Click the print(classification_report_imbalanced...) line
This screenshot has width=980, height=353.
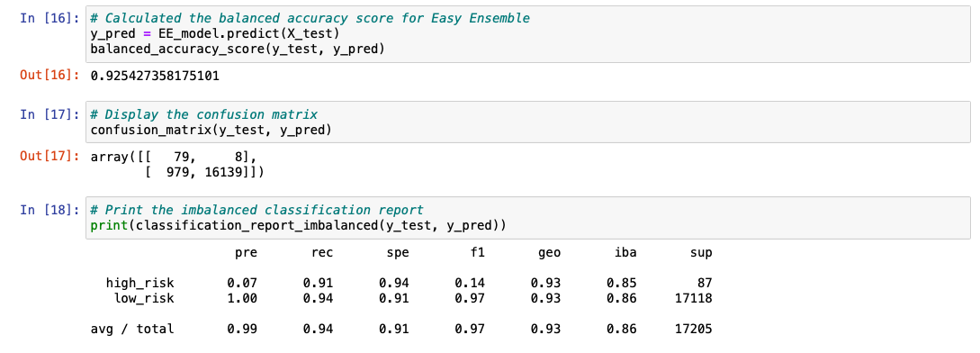pyautogui.click(x=298, y=225)
